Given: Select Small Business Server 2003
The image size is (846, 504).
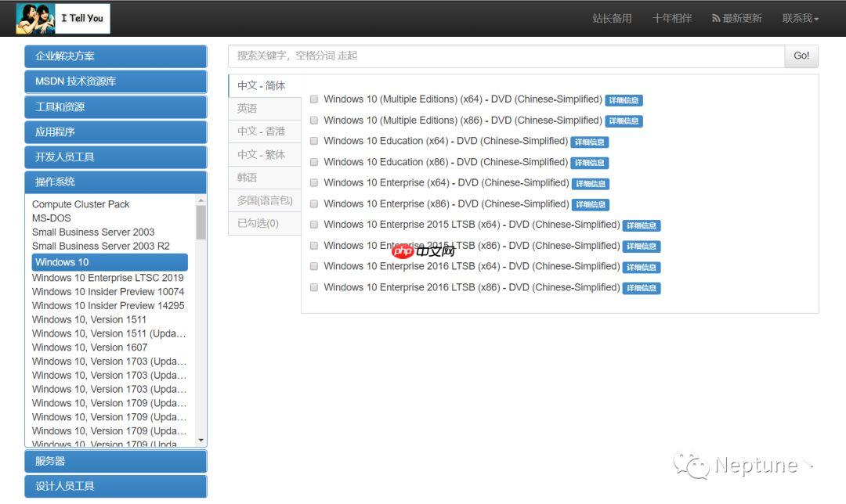Looking at the screenshot, I should point(93,232).
